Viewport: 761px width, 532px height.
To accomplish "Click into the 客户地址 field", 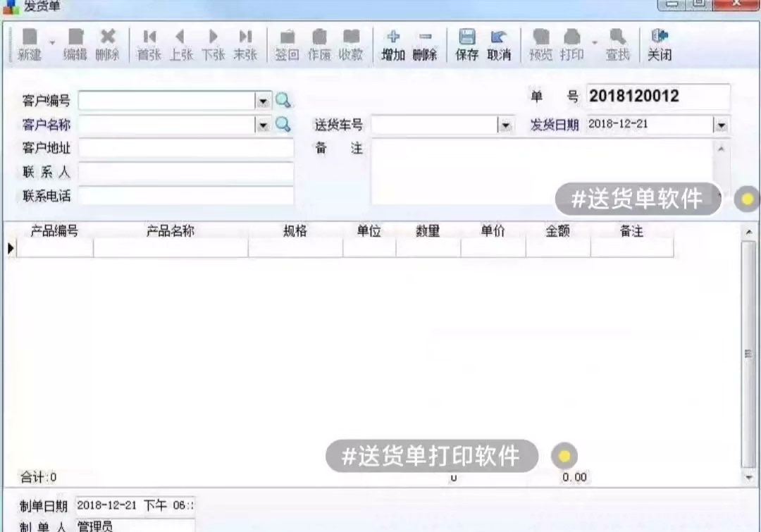I will tap(186, 148).
